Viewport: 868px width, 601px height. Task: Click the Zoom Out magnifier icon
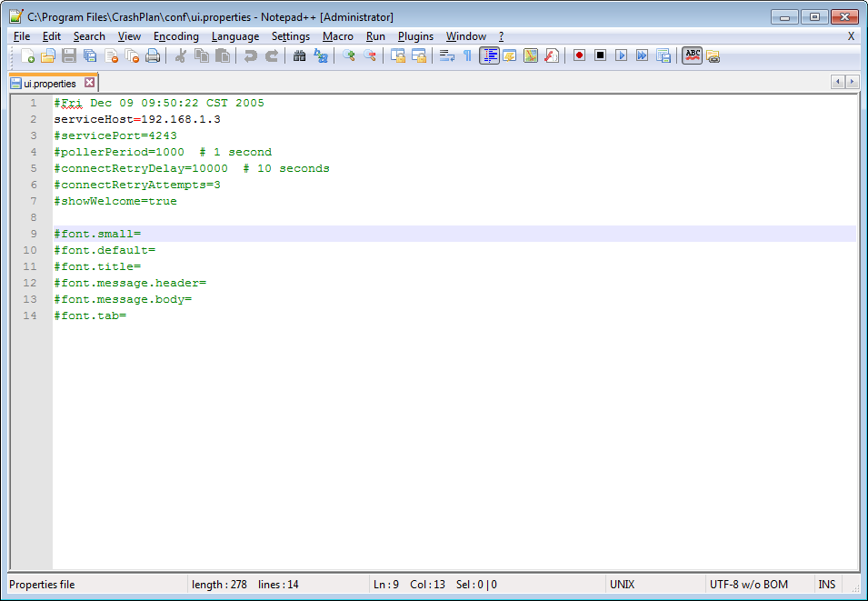tap(369, 56)
